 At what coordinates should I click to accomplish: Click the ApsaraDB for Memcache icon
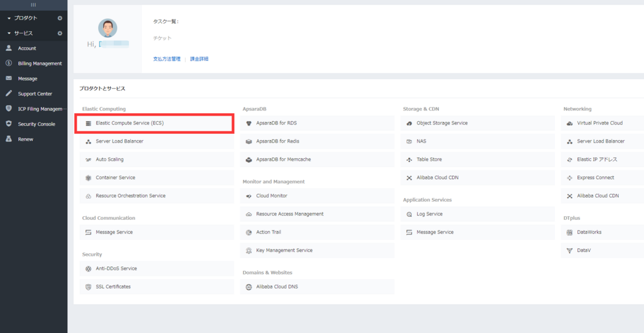pos(248,160)
